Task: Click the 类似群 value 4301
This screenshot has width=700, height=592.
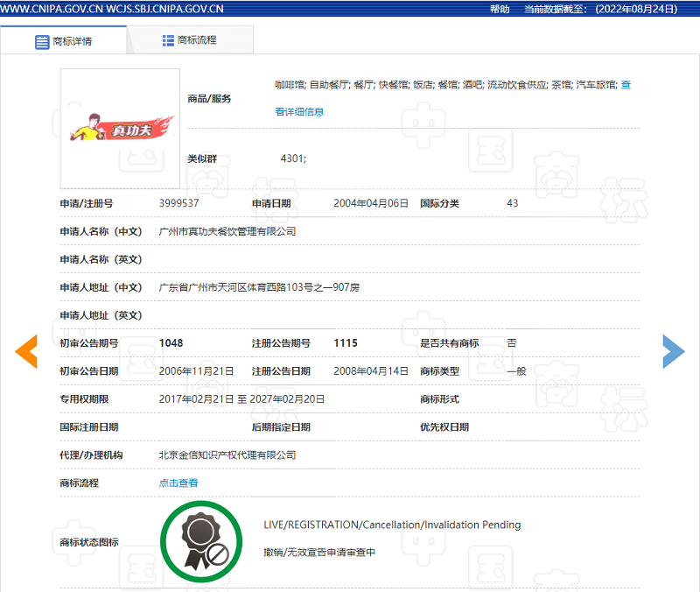Action: tap(293, 159)
